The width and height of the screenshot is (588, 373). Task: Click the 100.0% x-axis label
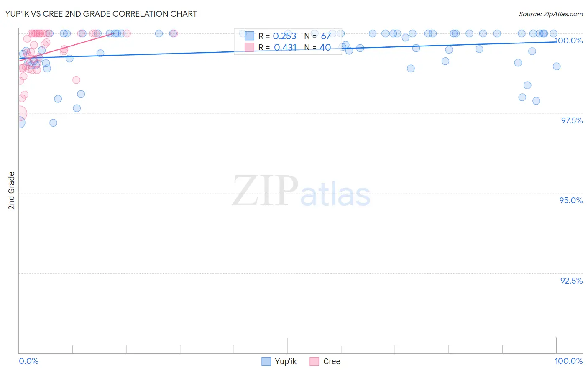[x=569, y=361]
